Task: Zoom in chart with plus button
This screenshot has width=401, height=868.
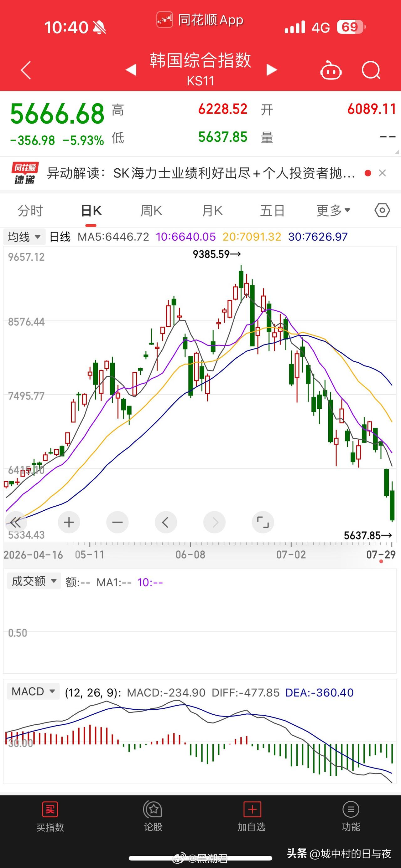Action: tap(69, 522)
